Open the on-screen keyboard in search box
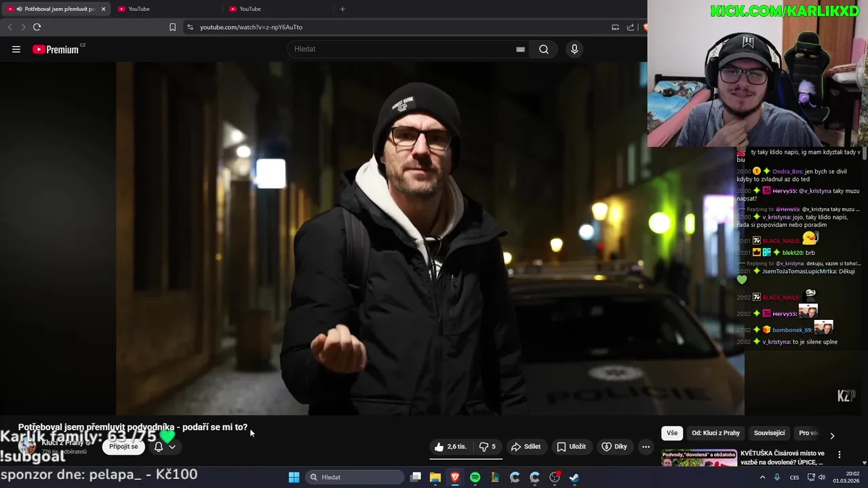The width and height of the screenshot is (868, 488). coord(520,49)
